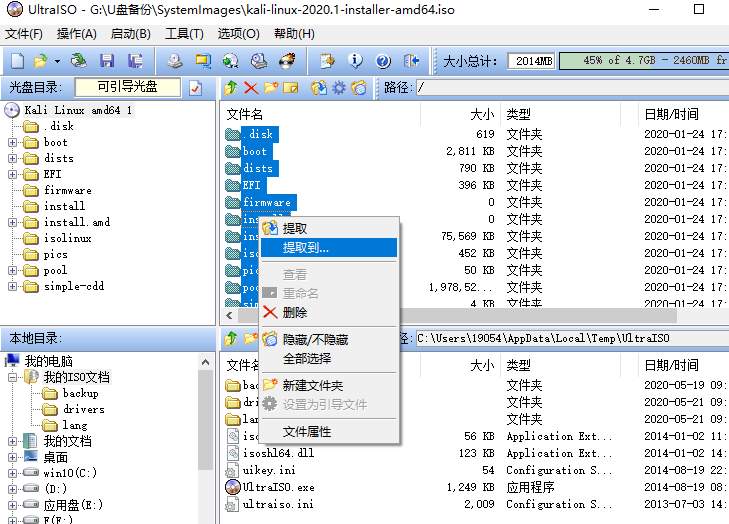The height and width of the screenshot is (524, 729).
Task: Toggle the bootable disc checkmark button
Action: point(196,87)
